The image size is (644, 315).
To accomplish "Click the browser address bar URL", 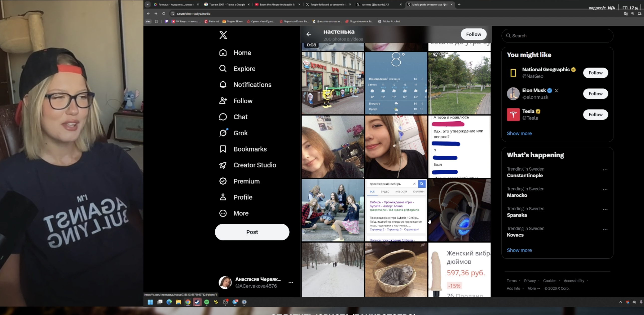I will (193, 13).
